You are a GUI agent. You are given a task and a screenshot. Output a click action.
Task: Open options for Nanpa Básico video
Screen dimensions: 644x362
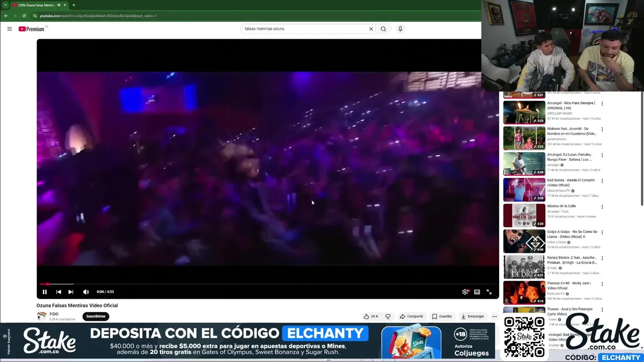[x=602, y=258]
